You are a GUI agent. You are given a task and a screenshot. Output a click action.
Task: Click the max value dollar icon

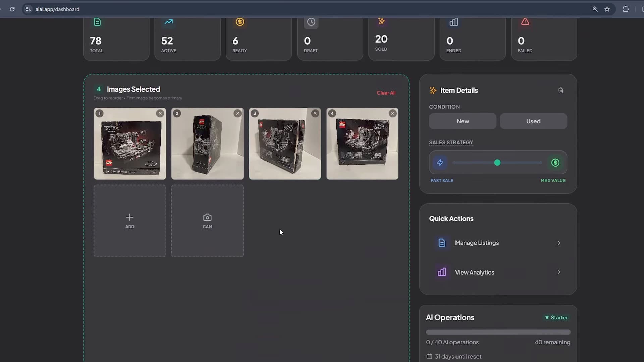[x=555, y=163]
